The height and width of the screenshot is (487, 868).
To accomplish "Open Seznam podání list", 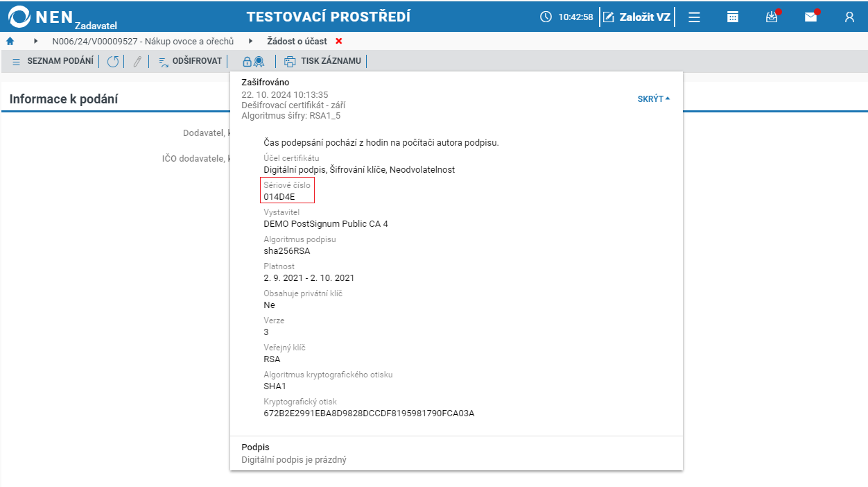I will click(53, 61).
